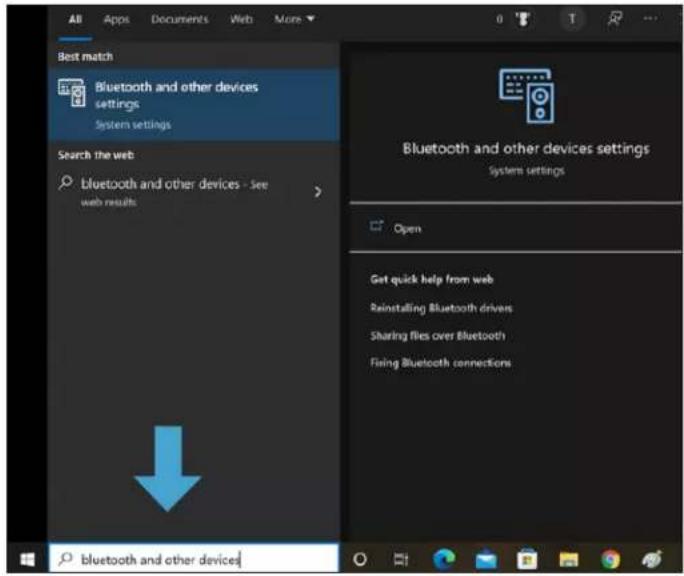Open Sharing files over Bluetooth link

438,336
